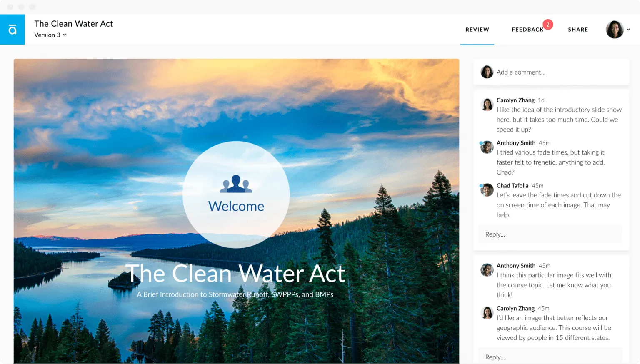
Task: Open the red feedback notification badge
Action: coord(547,25)
